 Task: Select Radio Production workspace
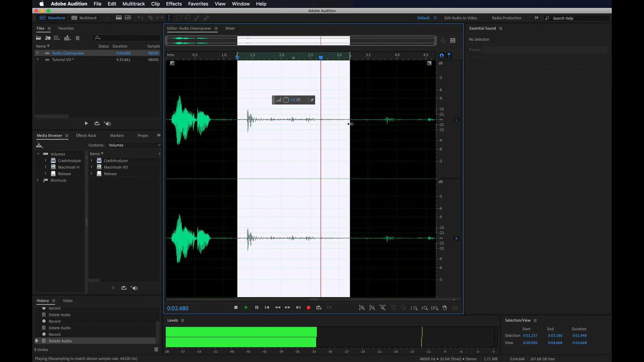pos(506,18)
